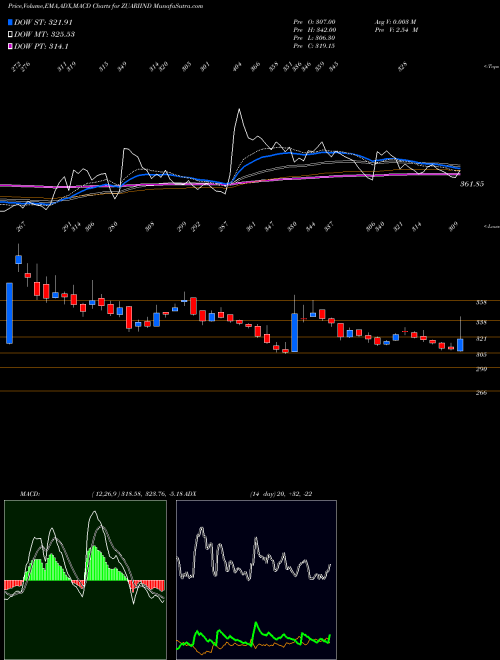Click the 'Pre V: 2.54 M' value
The image size is (500, 660).
tap(396, 30)
